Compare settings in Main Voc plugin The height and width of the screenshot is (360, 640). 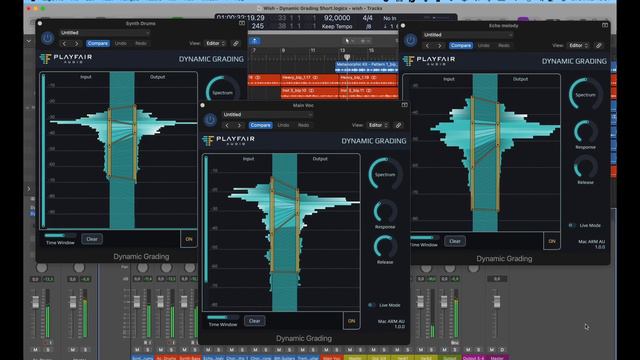[260, 125]
